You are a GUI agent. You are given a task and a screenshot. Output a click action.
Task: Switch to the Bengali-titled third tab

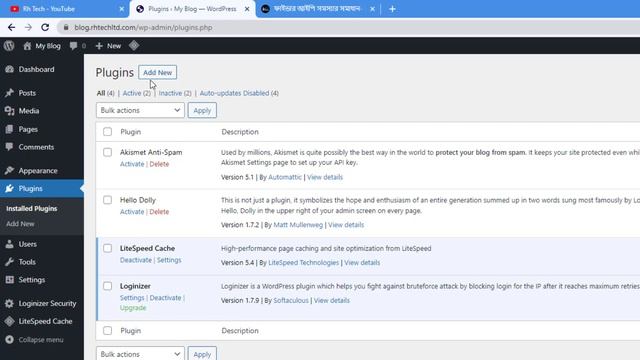(x=317, y=9)
